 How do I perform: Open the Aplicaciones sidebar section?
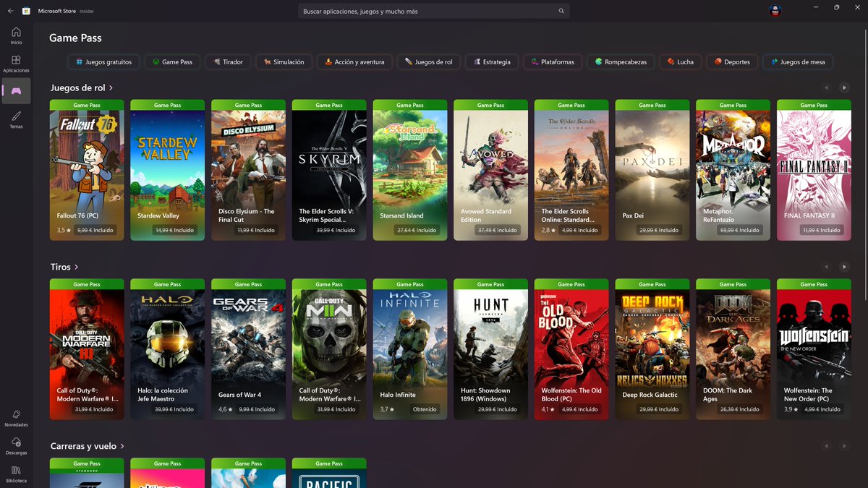point(16,64)
